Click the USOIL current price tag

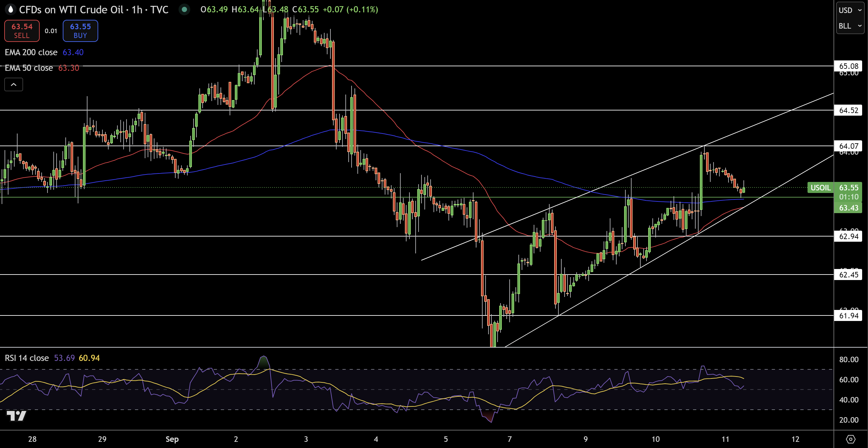821,187
